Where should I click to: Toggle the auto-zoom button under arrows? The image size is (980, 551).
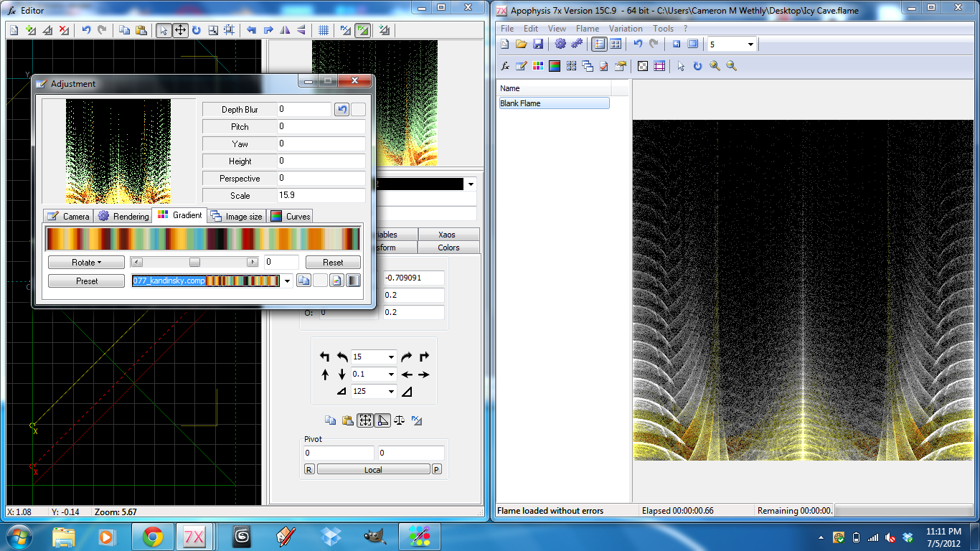365,421
